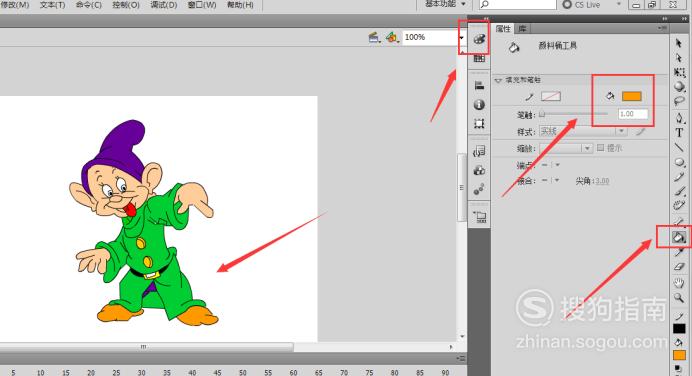This screenshot has height=376, width=692.
Task: Select the Eyedropper tool
Action: tap(679, 252)
